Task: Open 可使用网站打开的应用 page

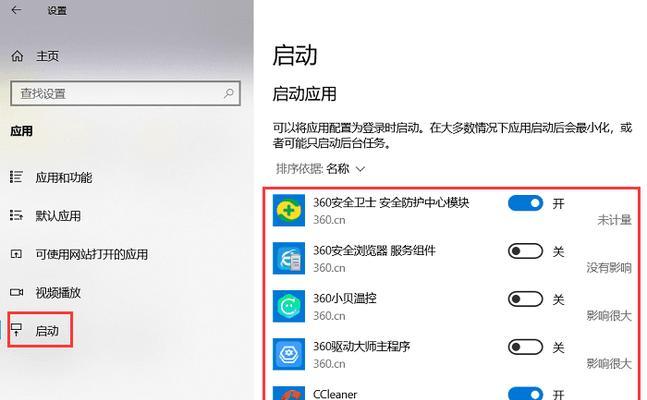Action: 92,254
